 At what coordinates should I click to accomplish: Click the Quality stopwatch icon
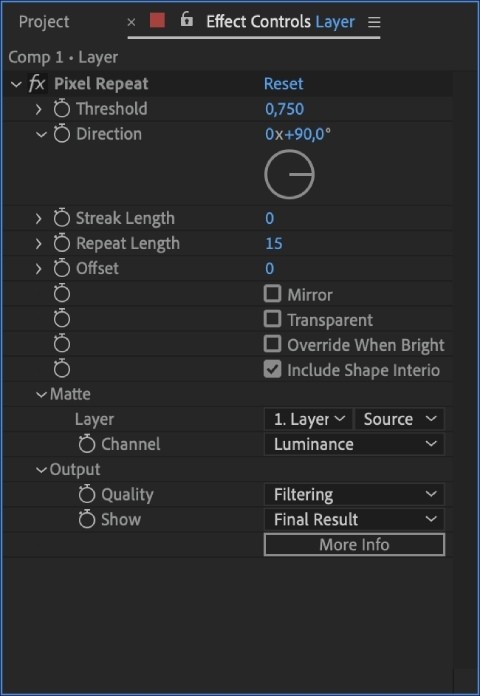(x=87, y=494)
